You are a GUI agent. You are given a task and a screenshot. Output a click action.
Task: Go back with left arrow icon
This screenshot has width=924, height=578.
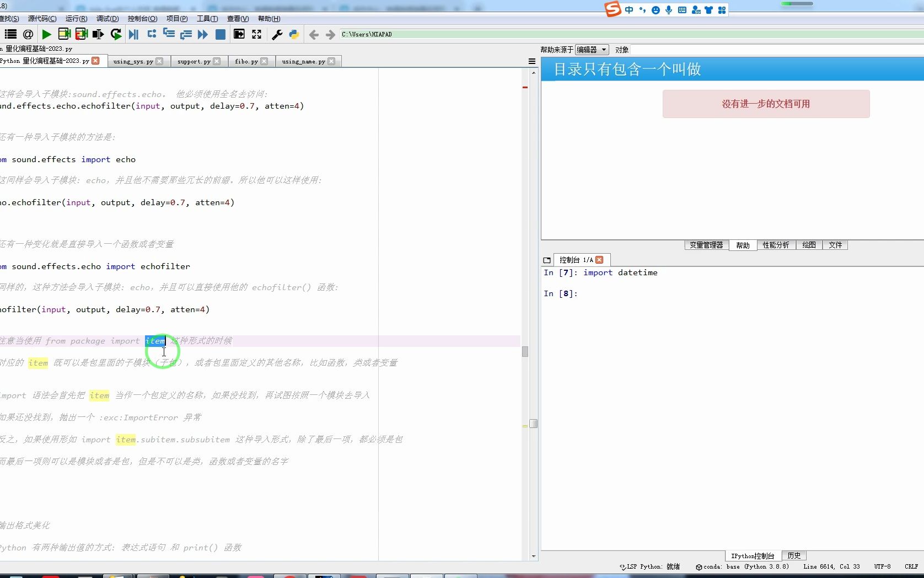click(x=314, y=35)
